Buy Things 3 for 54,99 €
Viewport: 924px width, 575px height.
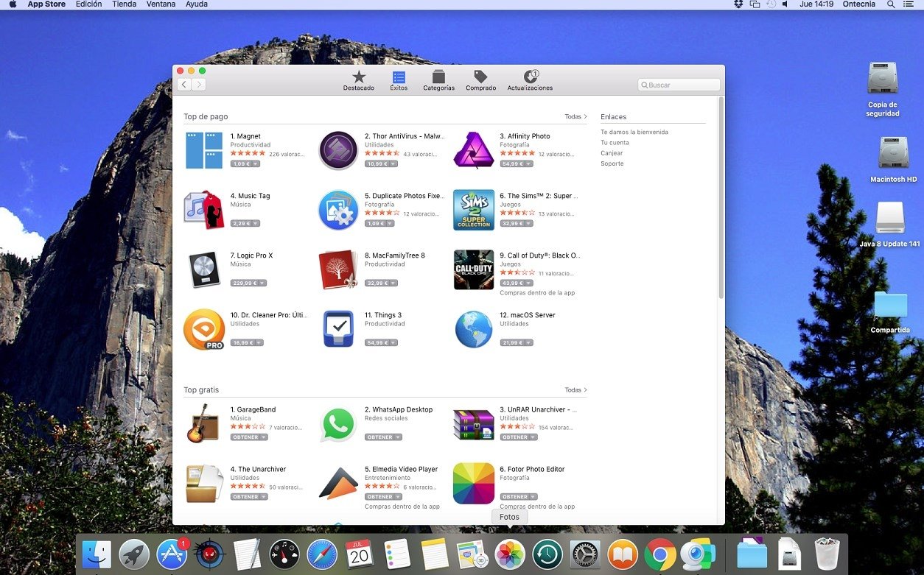381,342
